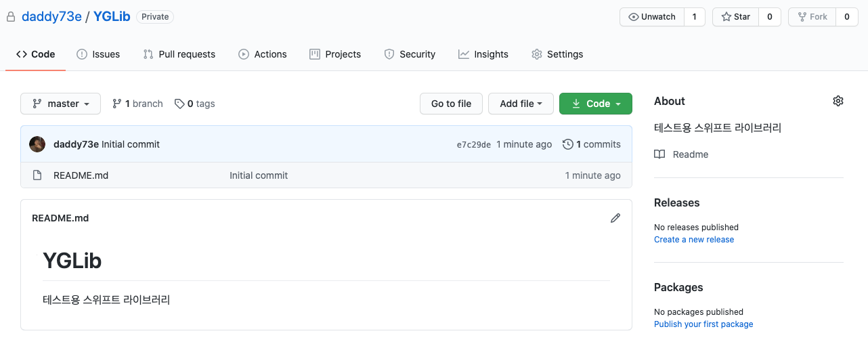Star this repository
The image size is (868, 346).
pyautogui.click(x=735, y=17)
